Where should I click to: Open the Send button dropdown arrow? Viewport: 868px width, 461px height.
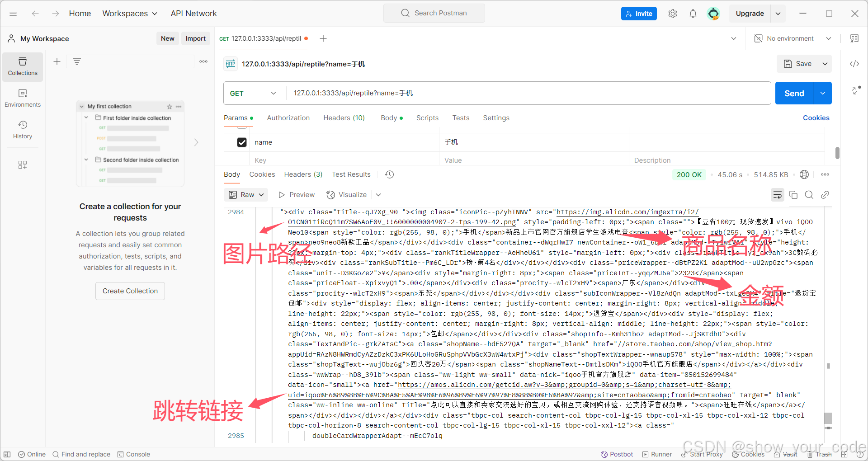click(823, 93)
